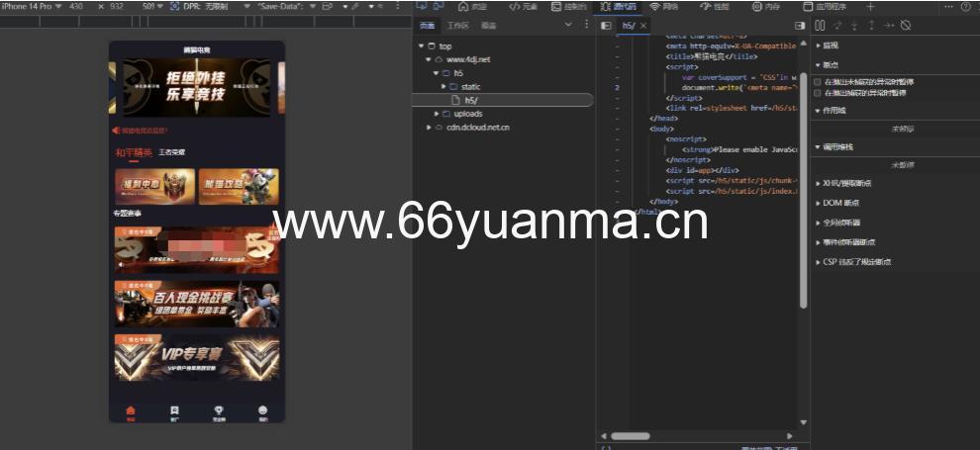
Task: Open the Memory tab
Action: point(765,6)
